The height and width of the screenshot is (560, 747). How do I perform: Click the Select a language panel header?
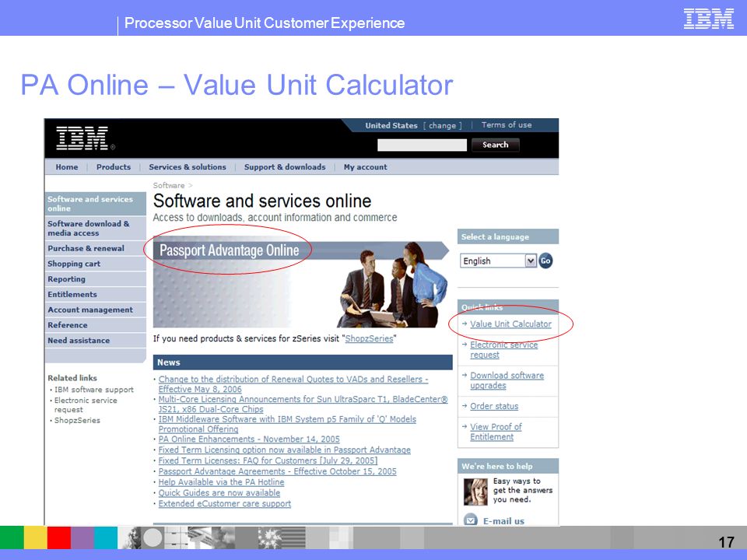point(508,236)
